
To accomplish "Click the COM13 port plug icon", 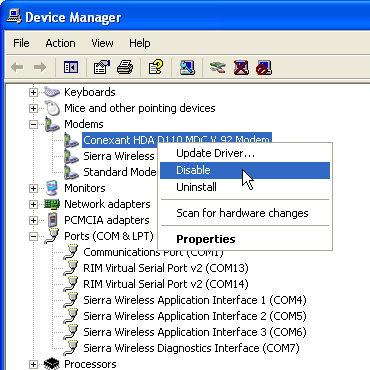I will coord(71,268).
